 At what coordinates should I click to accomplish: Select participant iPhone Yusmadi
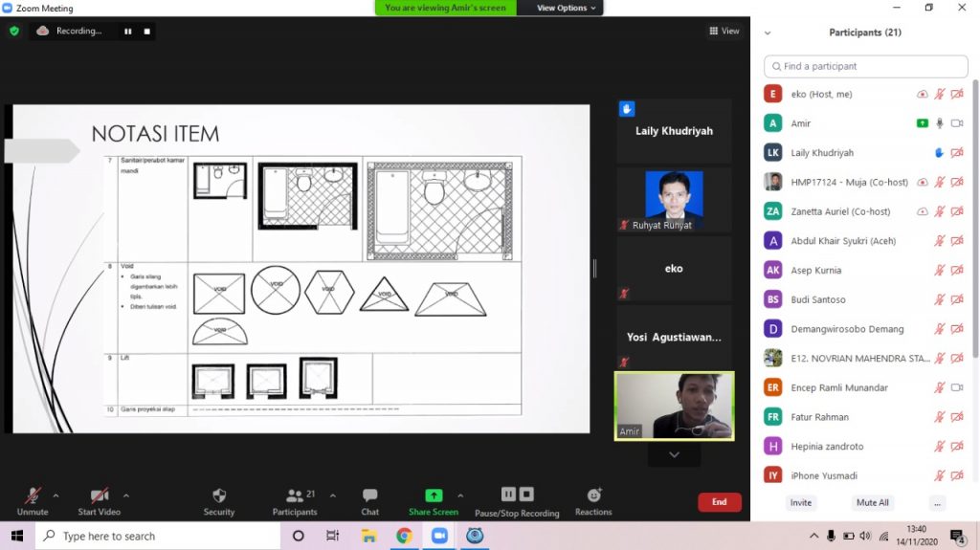(x=865, y=475)
